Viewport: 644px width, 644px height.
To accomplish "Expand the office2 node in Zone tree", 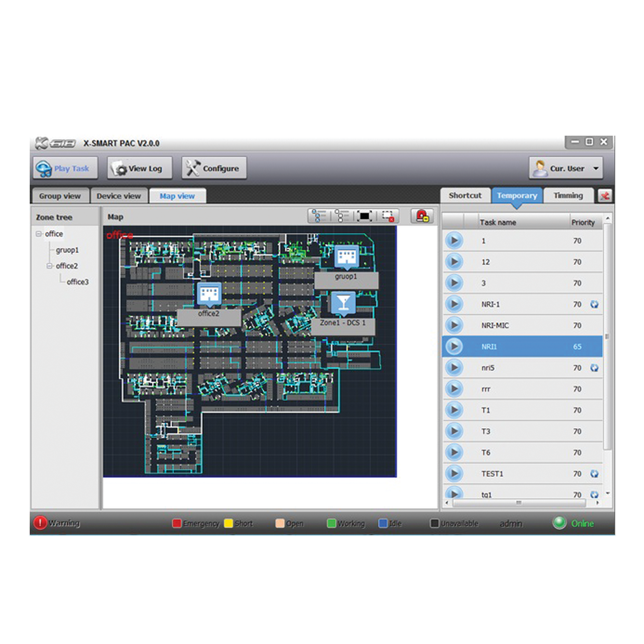I will [49, 266].
